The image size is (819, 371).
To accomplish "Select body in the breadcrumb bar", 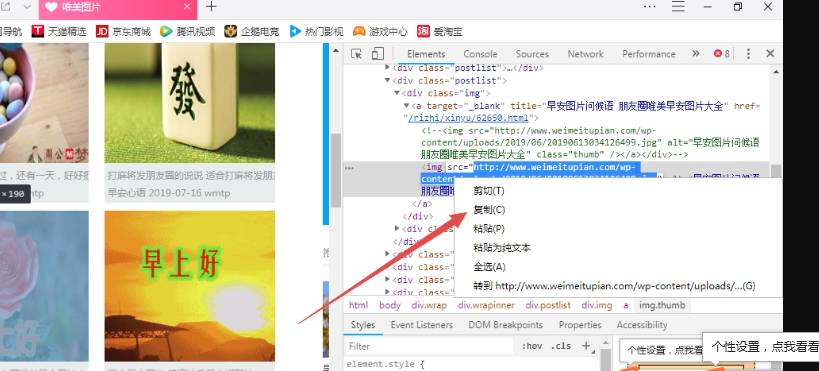I will pyautogui.click(x=390, y=305).
